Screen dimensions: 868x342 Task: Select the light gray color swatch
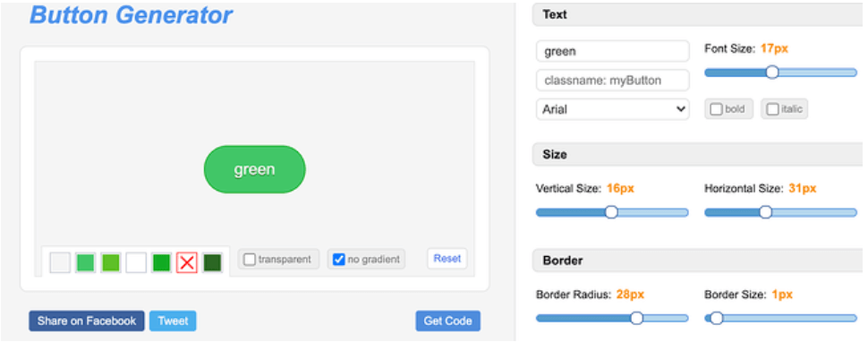(x=60, y=262)
